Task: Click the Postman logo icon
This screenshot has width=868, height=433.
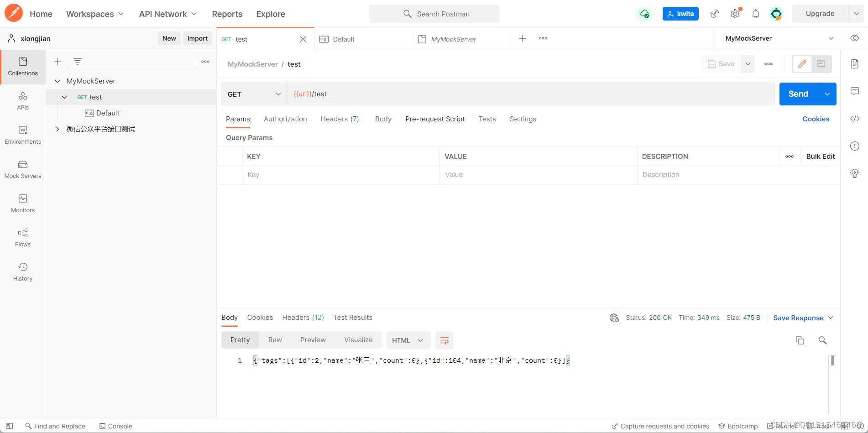Action: tap(14, 13)
